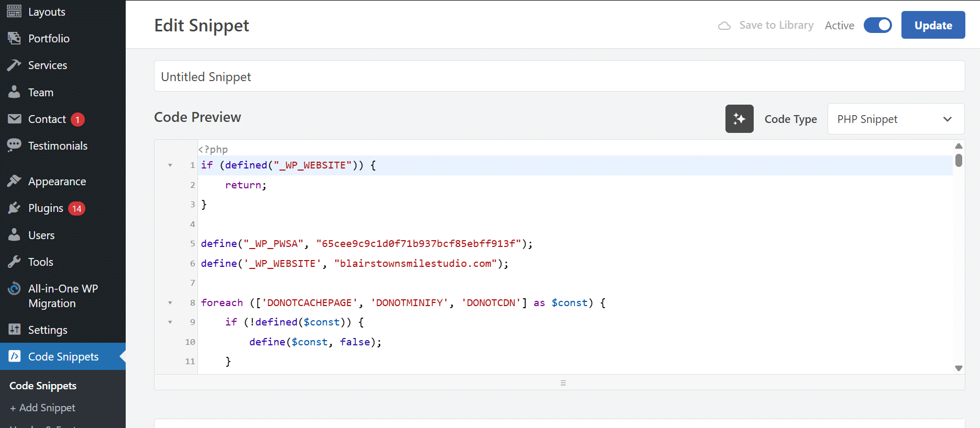Click 'define($const, false);' on line 10

(x=315, y=342)
